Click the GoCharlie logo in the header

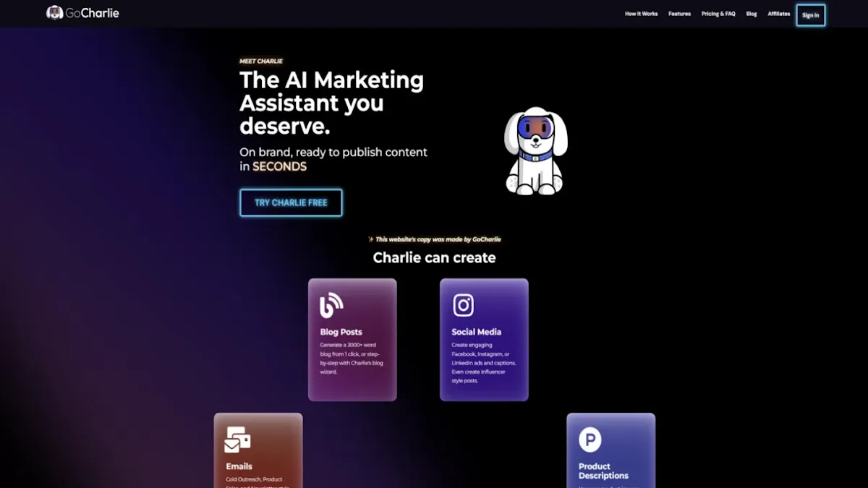[82, 13]
